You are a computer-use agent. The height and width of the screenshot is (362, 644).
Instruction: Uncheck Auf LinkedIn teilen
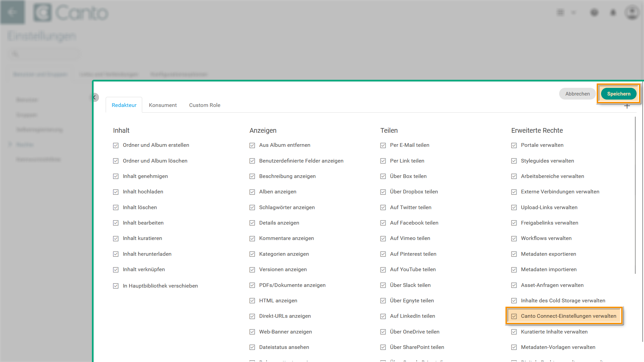coord(383,316)
